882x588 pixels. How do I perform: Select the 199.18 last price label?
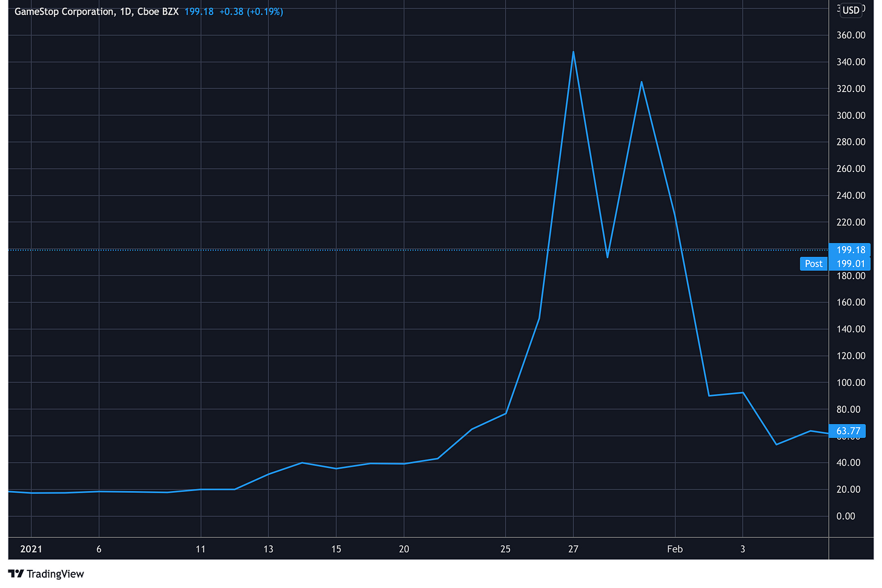pos(850,249)
